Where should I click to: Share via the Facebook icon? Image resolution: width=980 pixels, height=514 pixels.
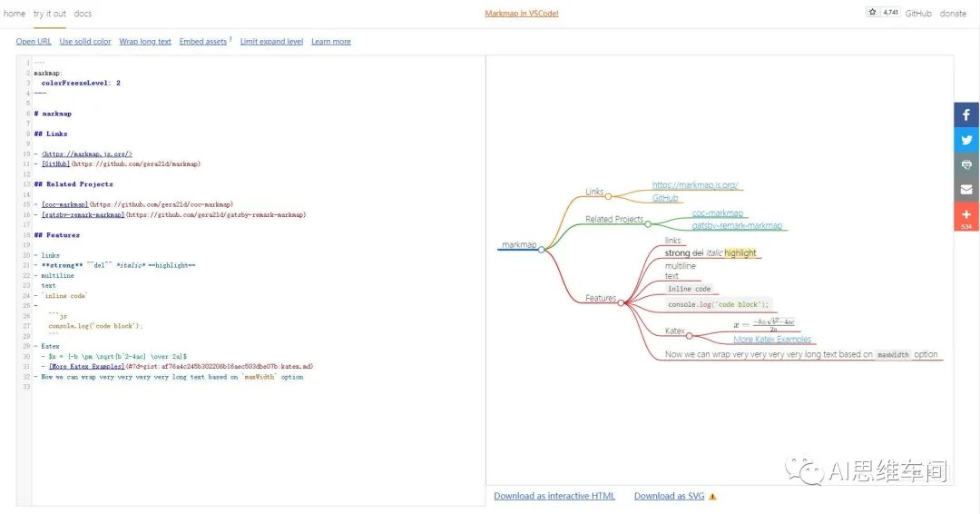coord(966,115)
